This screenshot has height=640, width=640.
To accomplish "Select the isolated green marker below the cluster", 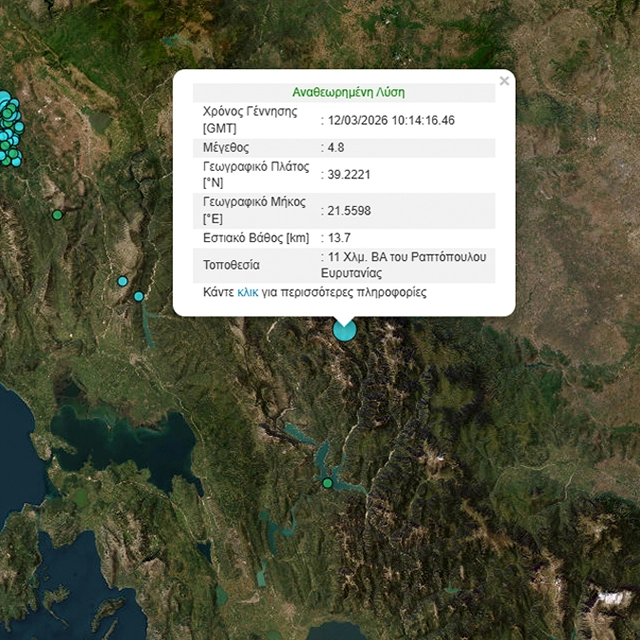I will [57, 215].
